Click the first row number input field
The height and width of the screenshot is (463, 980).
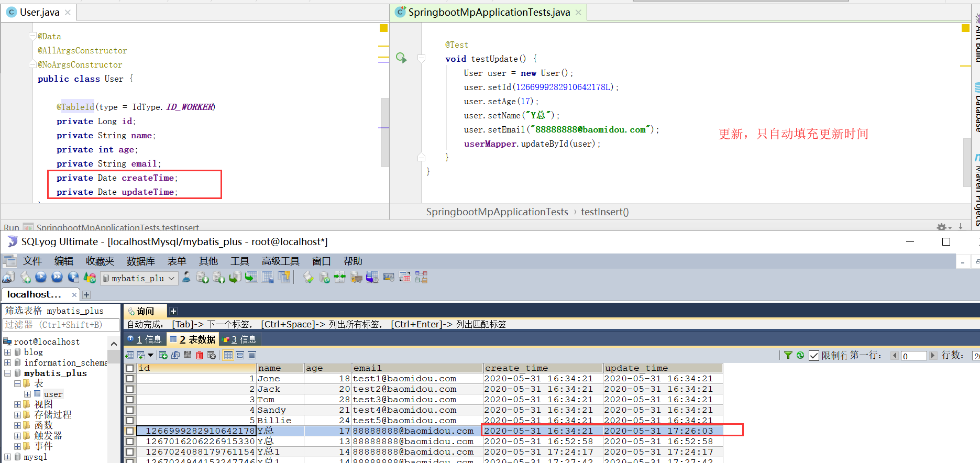[x=913, y=356]
